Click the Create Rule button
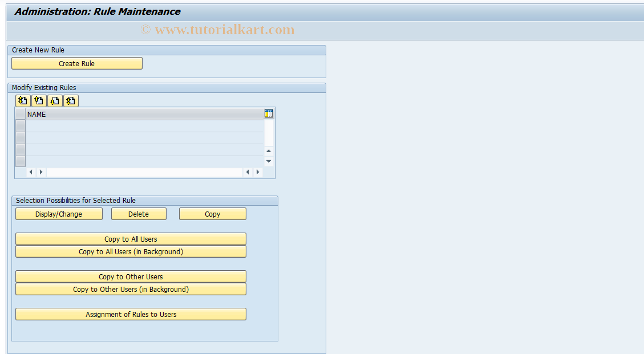This screenshot has height=354, width=644. coord(77,63)
